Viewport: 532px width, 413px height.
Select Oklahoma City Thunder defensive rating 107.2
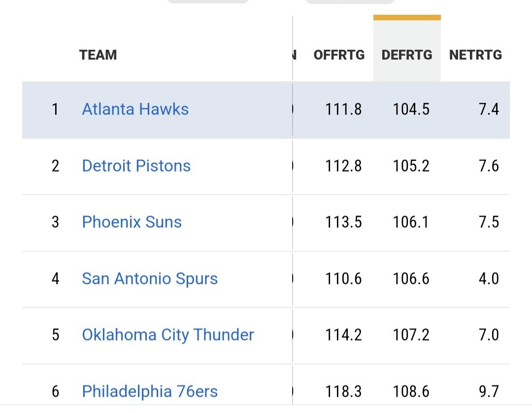pos(411,335)
